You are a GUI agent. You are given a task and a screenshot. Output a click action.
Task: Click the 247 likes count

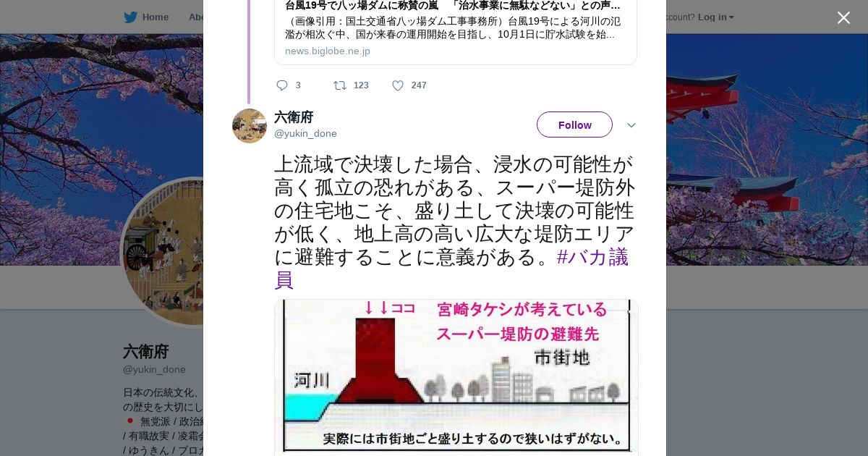pyautogui.click(x=419, y=85)
